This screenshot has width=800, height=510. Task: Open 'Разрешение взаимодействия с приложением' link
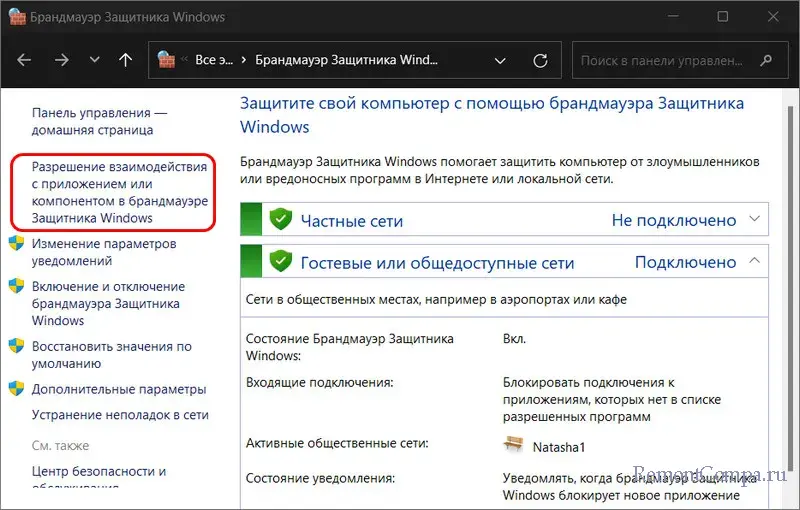pyautogui.click(x=120, y=192)
